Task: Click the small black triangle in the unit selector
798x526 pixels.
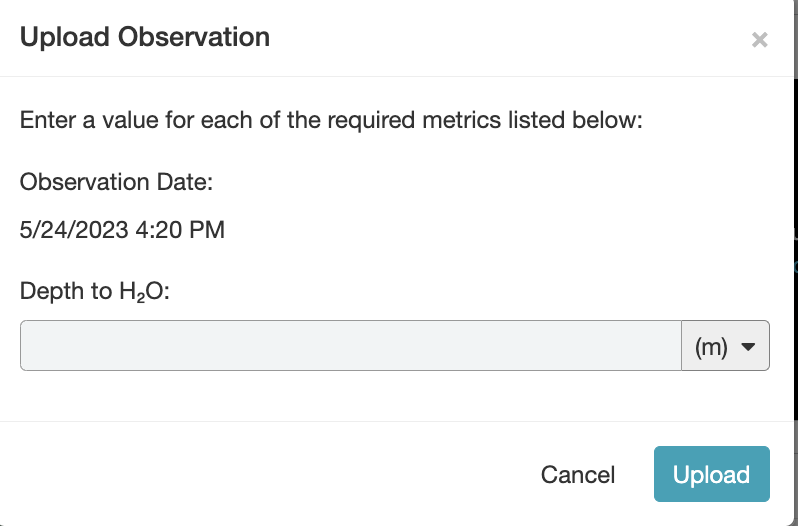Action: (x=748, y=347)
